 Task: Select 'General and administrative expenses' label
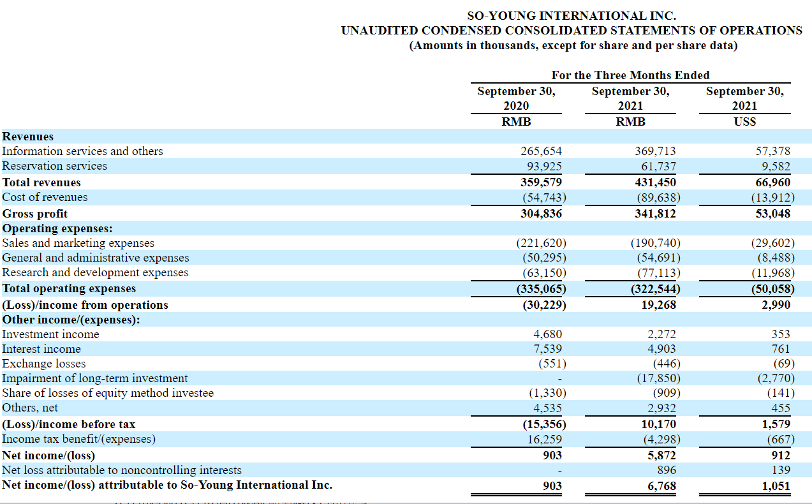[x=96, y=258]
